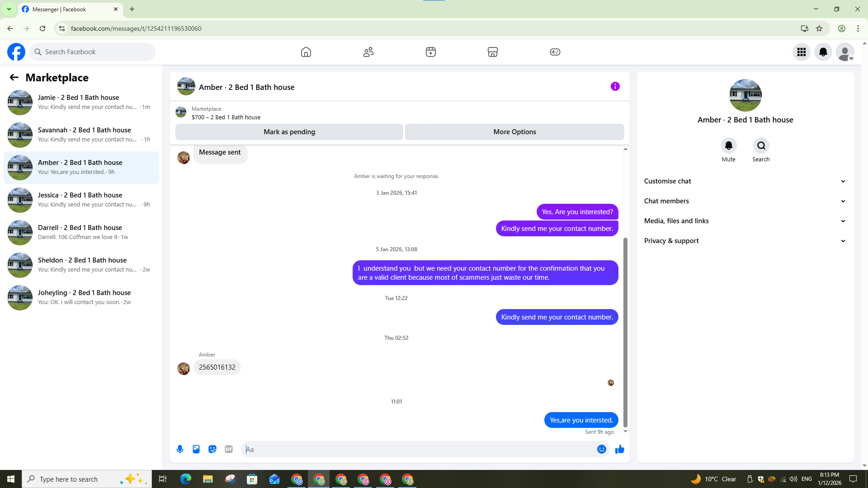Mute the Amber conversation
The height and width of the screenshot is (488, 868).
[728, 145]
